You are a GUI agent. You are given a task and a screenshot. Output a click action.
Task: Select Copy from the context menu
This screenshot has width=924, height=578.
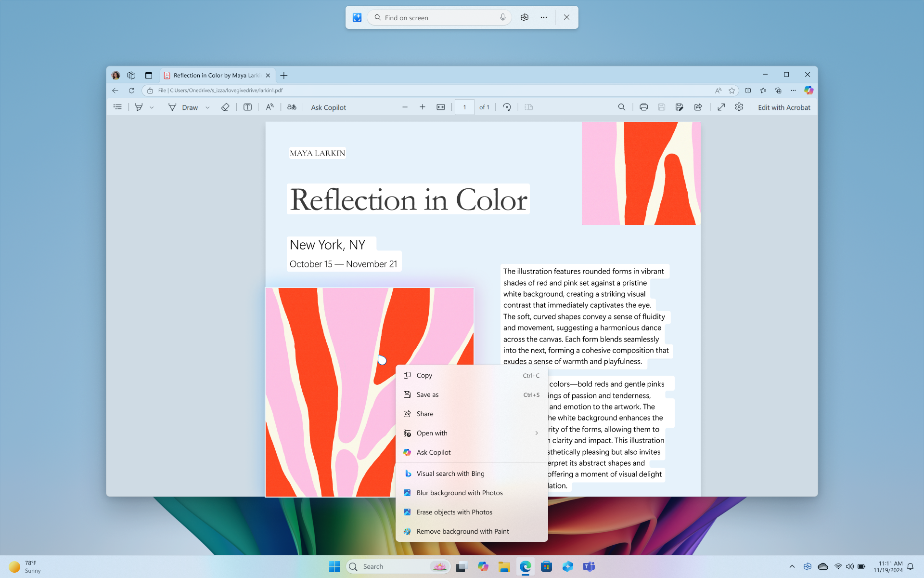pyautogui.click(x=424, y=375)
